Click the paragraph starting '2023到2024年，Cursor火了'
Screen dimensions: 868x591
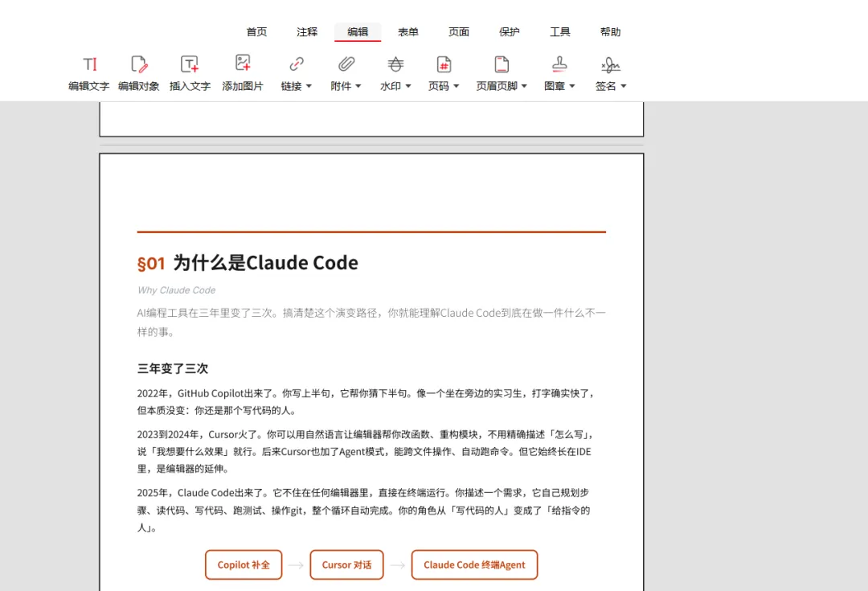[366, 451]
